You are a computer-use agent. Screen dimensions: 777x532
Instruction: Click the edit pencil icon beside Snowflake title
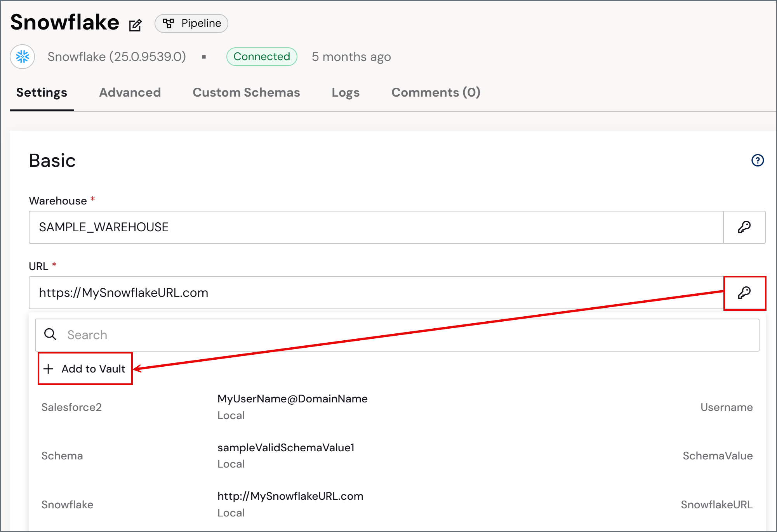tap(136, 25)
